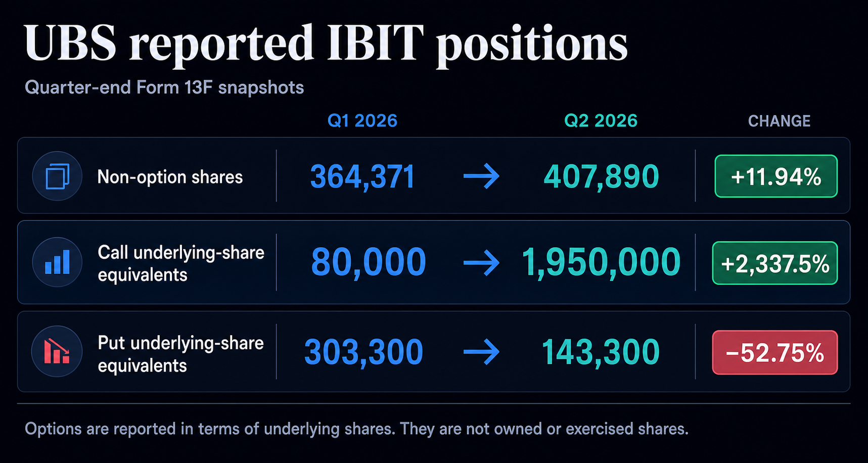
Task: Click the Put underlying-share equivalents label
Action: click(x=180, y=354)
